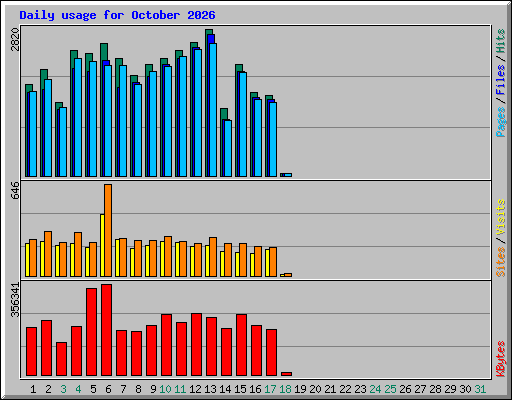This screenshot has width=512, height=400.
Task: Click the tiny red KBytes bar for day 18
Action: 287,374
